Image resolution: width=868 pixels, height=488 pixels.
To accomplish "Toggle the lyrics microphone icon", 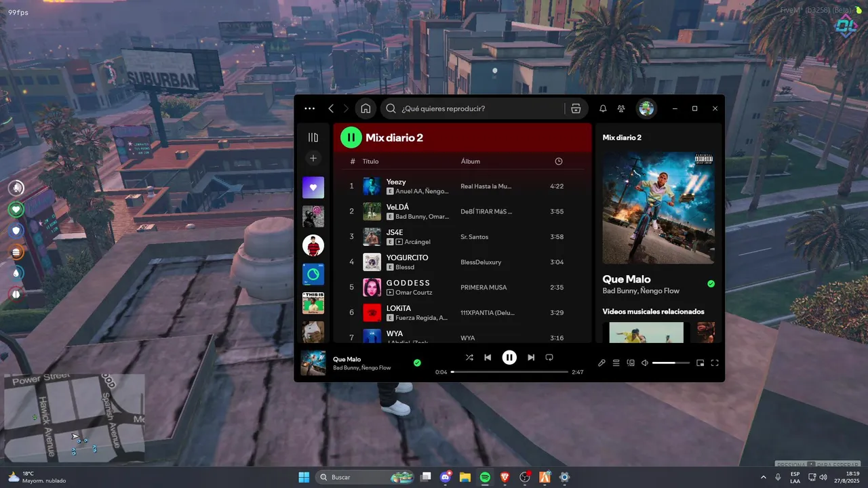I will click(601, 363).
